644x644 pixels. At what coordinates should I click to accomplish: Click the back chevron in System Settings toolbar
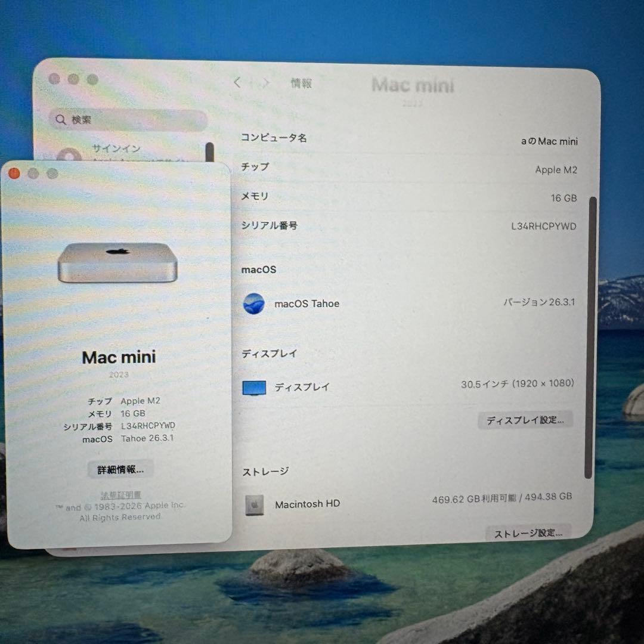237,82
